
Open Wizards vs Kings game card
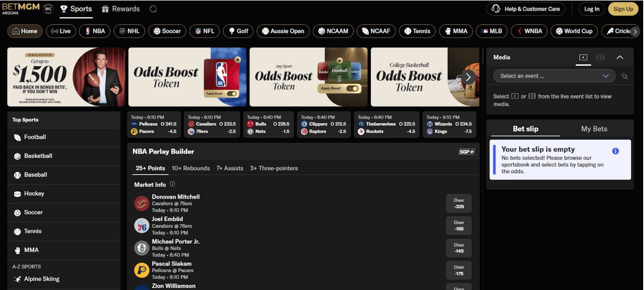(x=449, y=125)
